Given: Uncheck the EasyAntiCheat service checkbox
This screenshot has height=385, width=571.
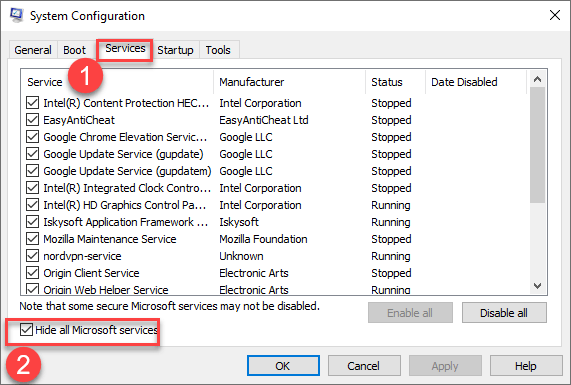Looking at the screenshot, I should click(x=32, y=120).
